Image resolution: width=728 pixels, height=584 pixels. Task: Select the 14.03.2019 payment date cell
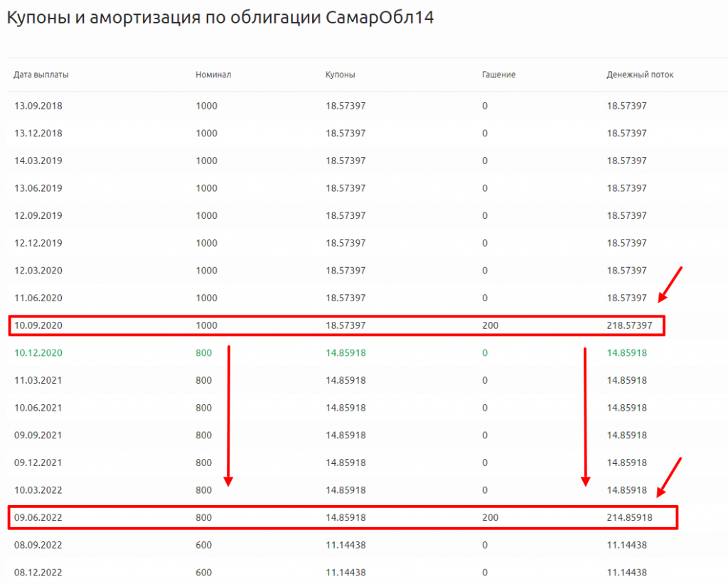[38, 161]
